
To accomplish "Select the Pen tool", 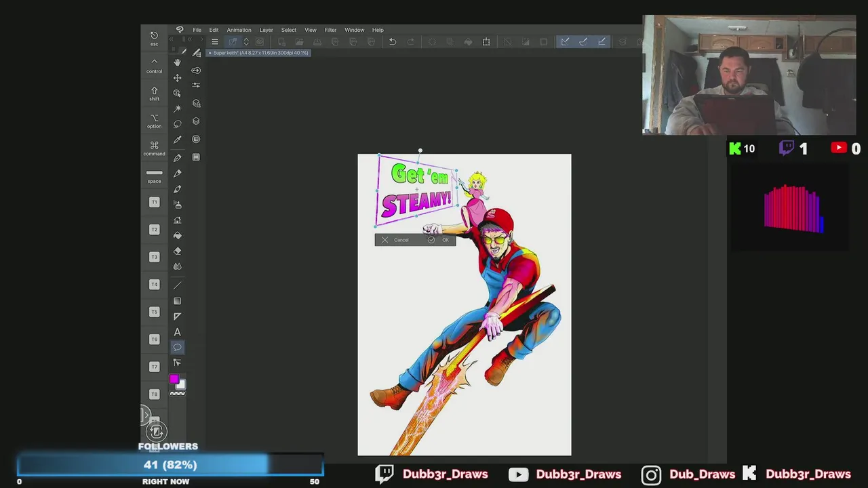I will [x=177, y=158].
